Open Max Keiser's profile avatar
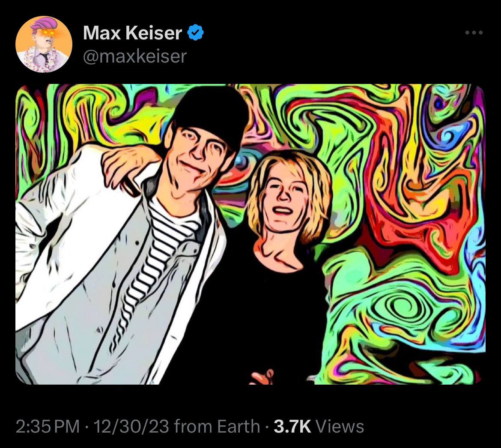The height and width of the screenshot is (448, 501). (44, 44)
